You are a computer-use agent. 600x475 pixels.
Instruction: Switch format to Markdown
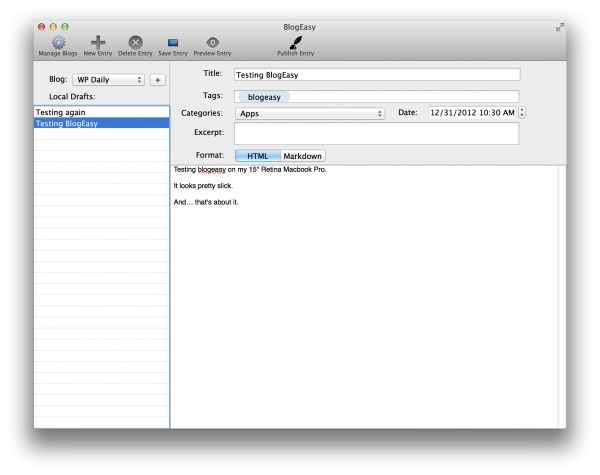pos(303,156)
